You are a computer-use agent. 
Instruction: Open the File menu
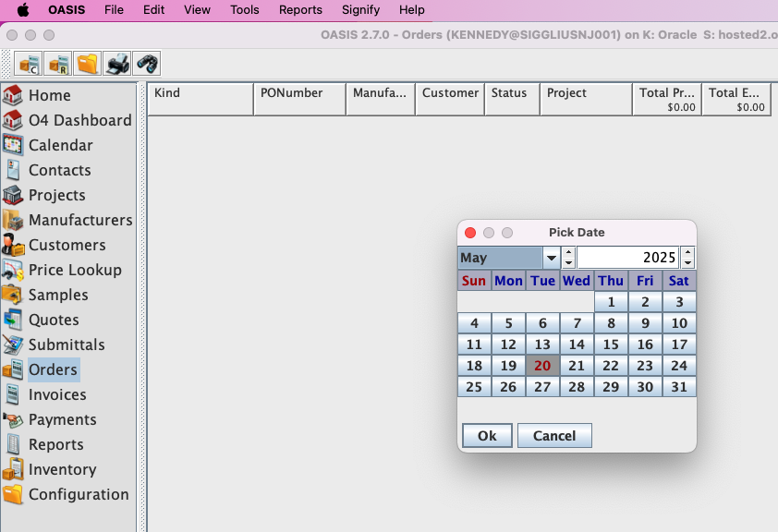[114, 10]
